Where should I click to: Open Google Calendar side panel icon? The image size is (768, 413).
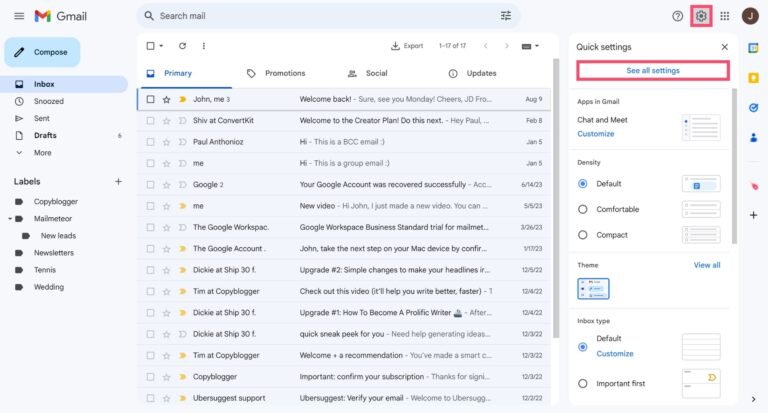tap(753, 48)
